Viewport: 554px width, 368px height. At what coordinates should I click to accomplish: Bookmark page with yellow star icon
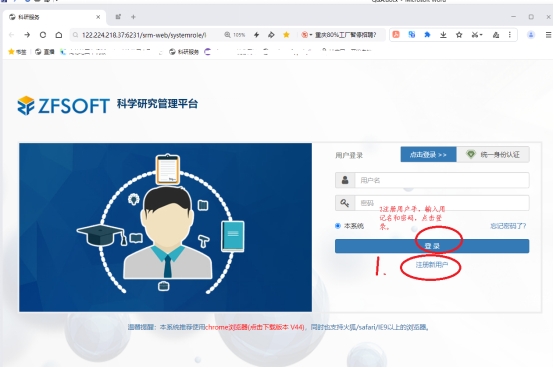tap(286, 35)
